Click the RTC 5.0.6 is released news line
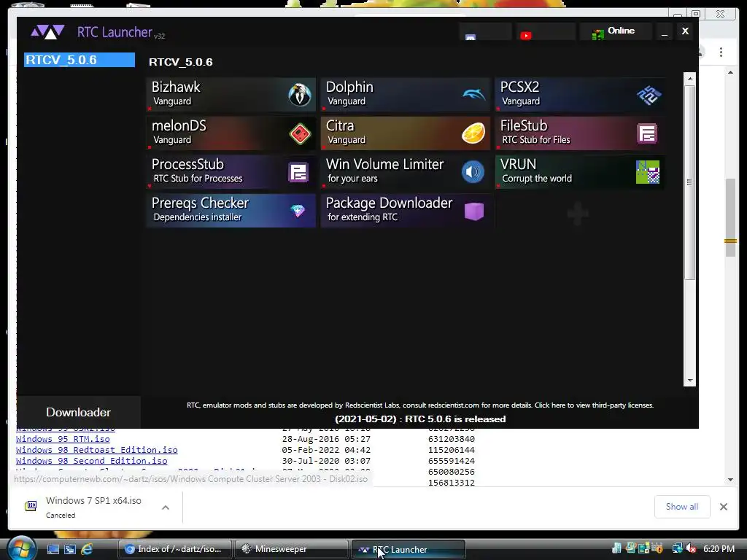Viewport: 747px width, 560px height. click(420, 419)
